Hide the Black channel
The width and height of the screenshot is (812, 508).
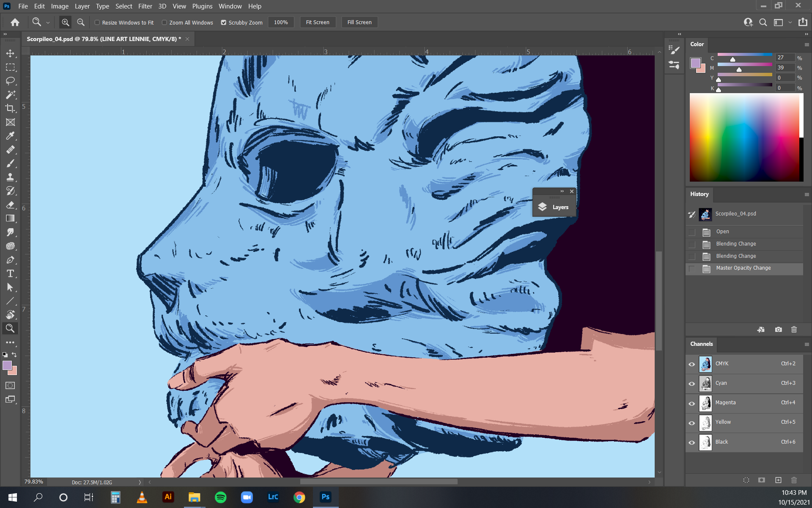[x=692, y=442]
